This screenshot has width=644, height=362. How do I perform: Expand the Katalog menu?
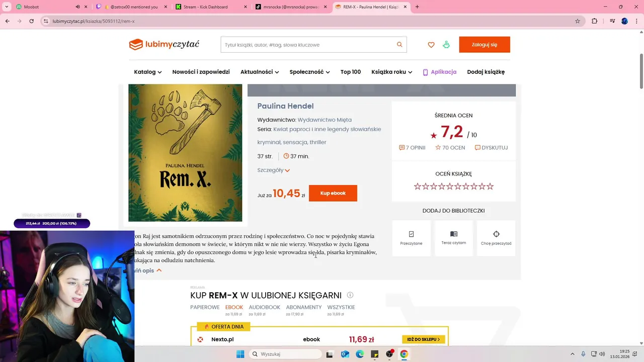click(148, 72)
